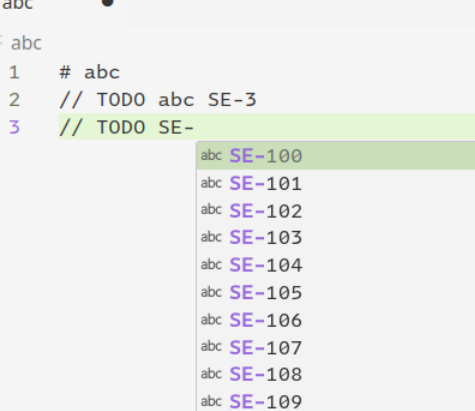
Task: Select the SE-100 autocomplete suggestion
Action: click(336, 156)
